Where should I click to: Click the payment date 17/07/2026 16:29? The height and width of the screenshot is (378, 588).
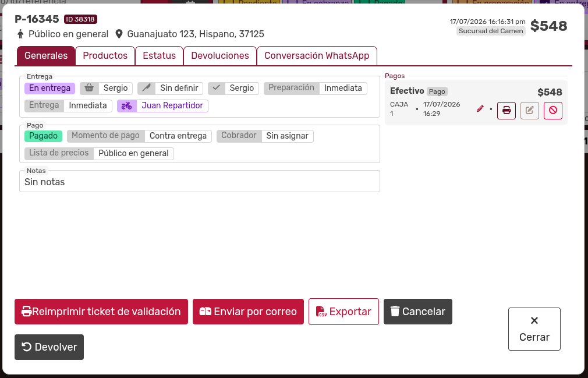(442, 109)
